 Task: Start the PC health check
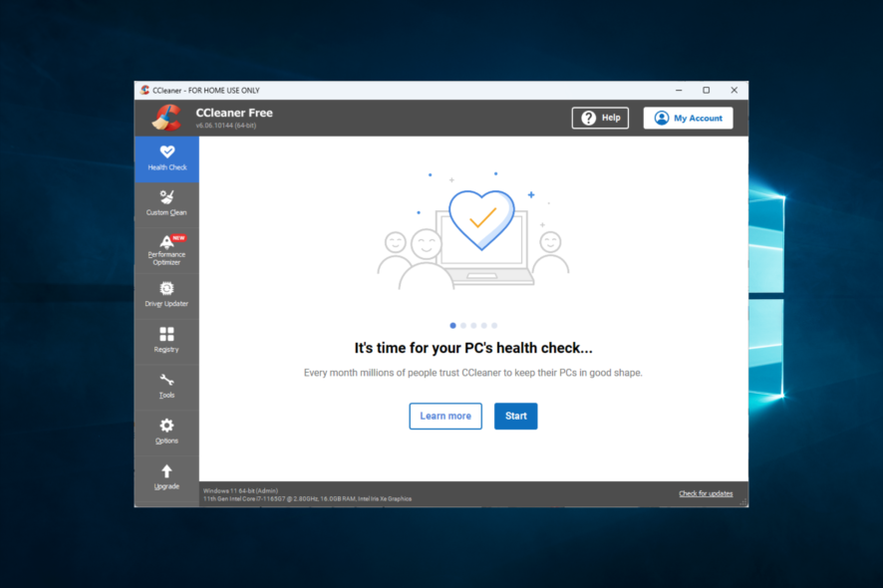click(x=516, y=416)
